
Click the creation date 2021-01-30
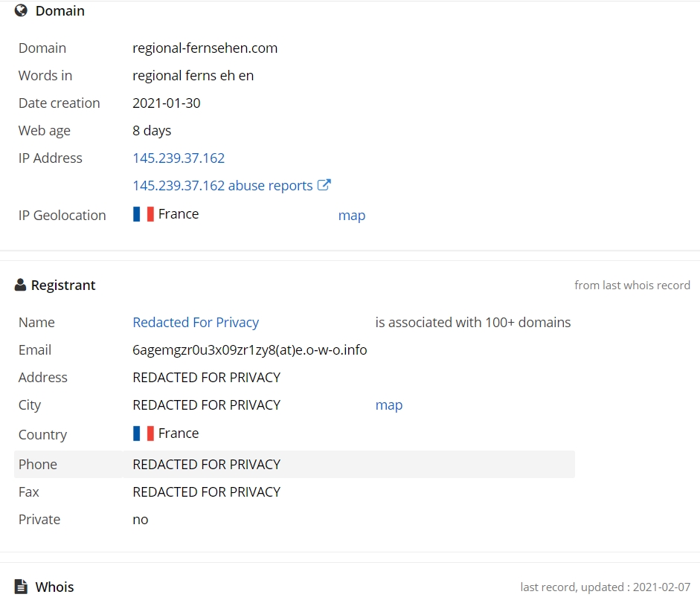pyautogui.click(x=167, y=103)
